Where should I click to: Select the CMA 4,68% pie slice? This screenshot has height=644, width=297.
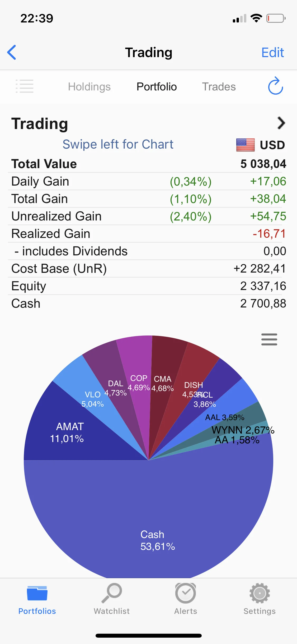(x=163, y=384)
